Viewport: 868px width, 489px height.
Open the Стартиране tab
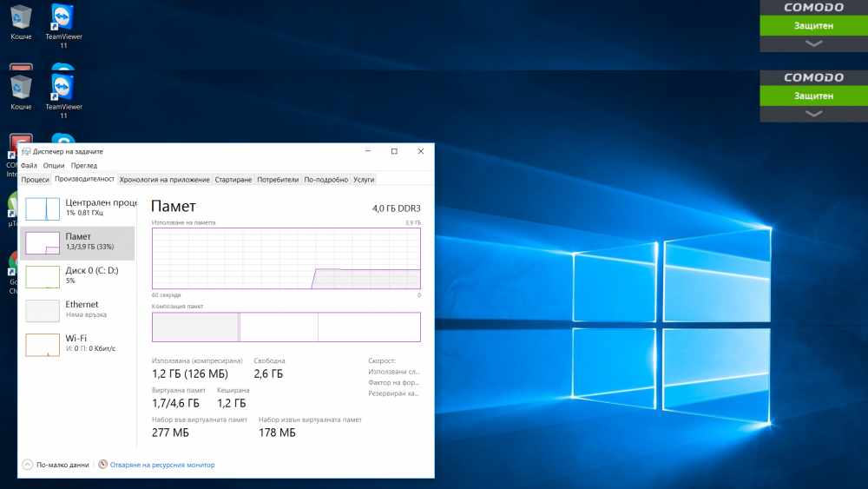click(x=233, y=180)
